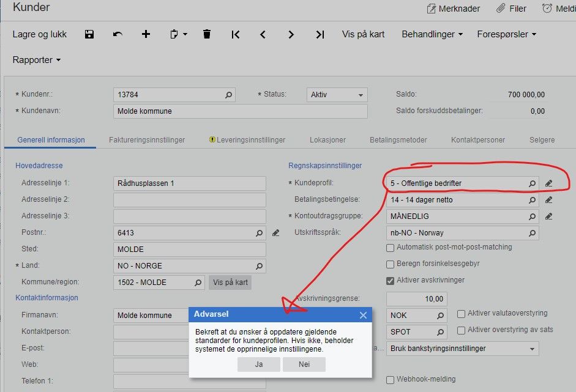
Task: Go to last record icon
Action: click(x=320, y=34)
